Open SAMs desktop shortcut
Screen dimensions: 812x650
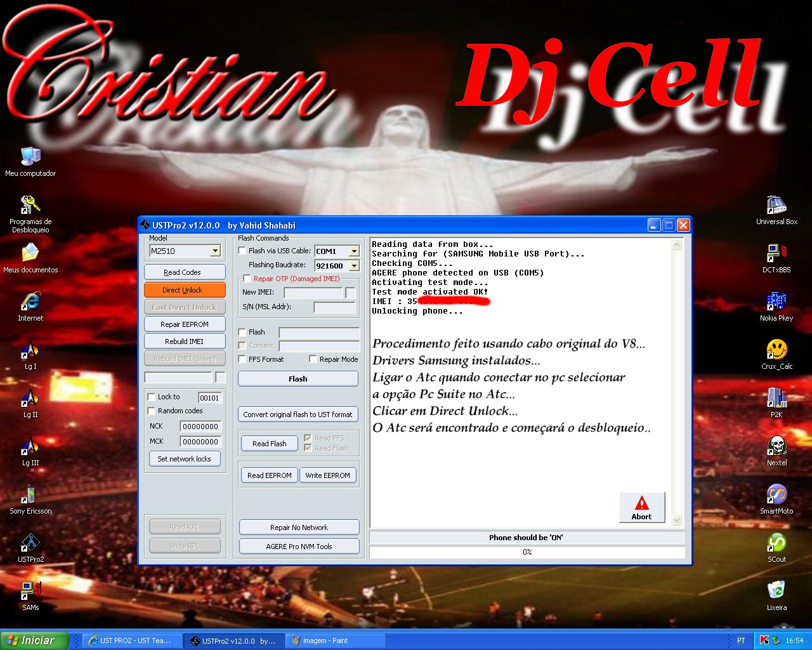(x=30, y=595)
